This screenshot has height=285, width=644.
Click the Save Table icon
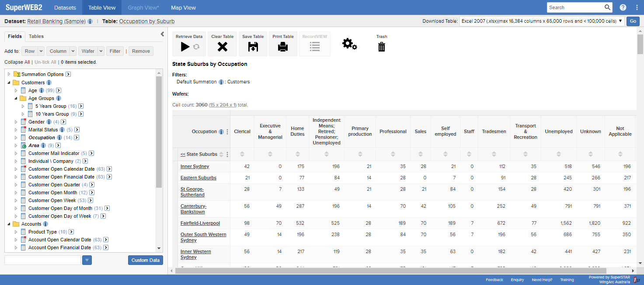[253, 46]
